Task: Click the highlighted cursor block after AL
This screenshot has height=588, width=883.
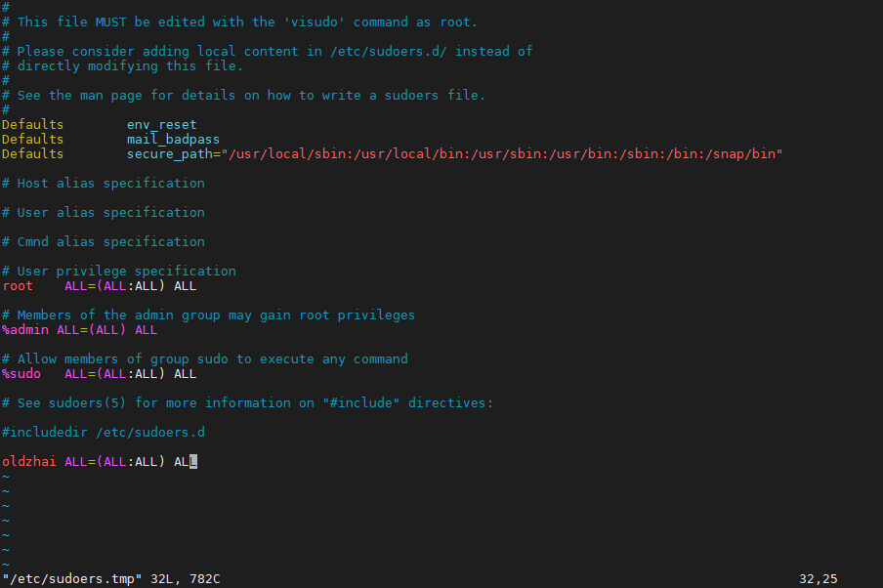Action: pos(193,461)
